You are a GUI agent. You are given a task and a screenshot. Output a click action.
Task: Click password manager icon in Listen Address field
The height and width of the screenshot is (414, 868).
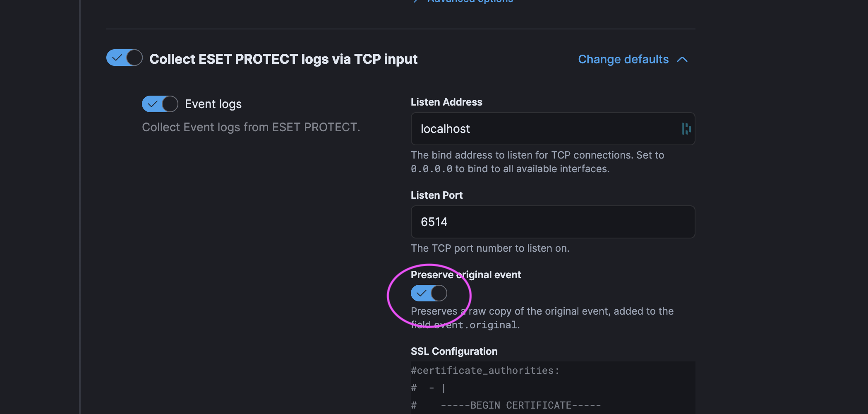tap(686, 129)
